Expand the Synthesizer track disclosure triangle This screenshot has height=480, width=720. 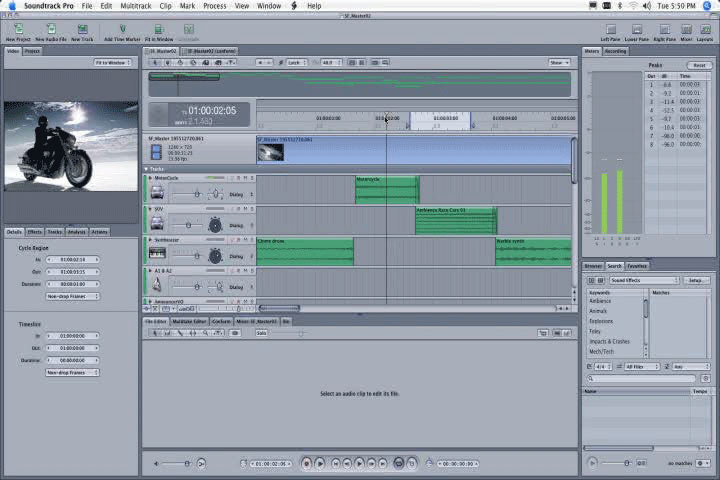point(150,240)
